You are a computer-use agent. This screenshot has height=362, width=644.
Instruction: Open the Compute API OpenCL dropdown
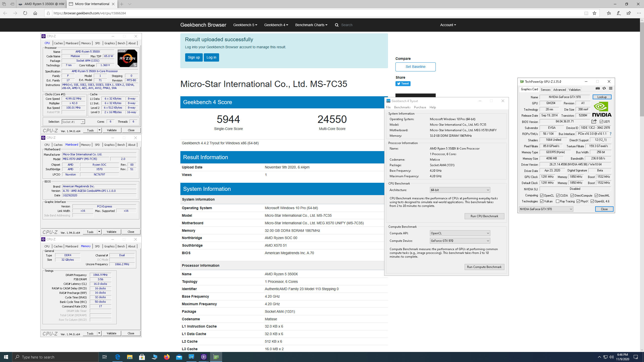click(460, 233)
